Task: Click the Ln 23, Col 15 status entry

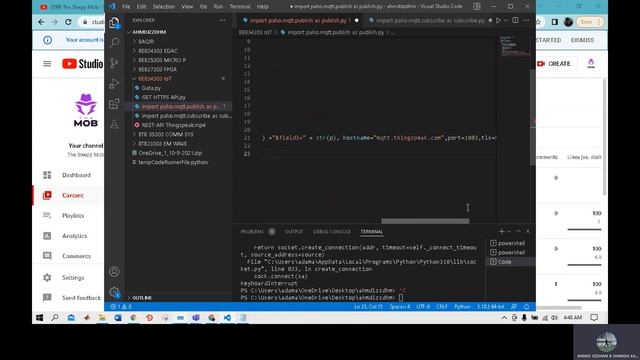Action: click(369, 307)
